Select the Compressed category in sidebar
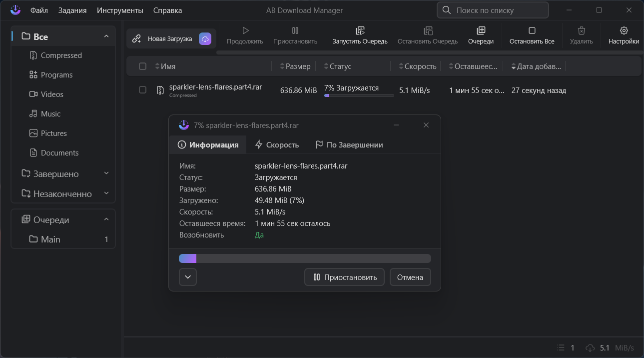 [61, 55]
